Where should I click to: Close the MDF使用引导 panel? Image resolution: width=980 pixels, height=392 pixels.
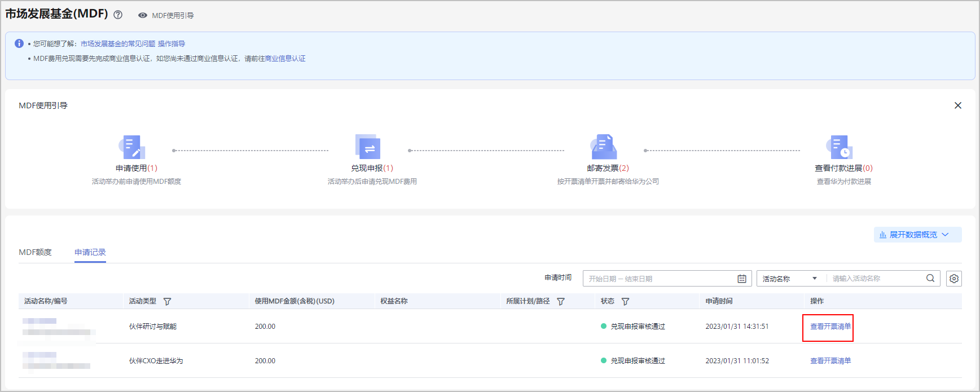957,105
